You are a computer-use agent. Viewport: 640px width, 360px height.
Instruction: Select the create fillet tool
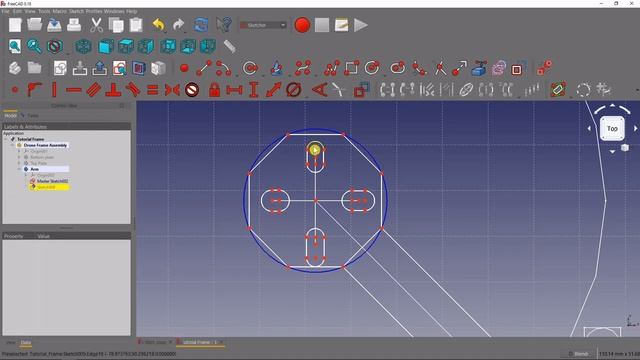[419, 68]
